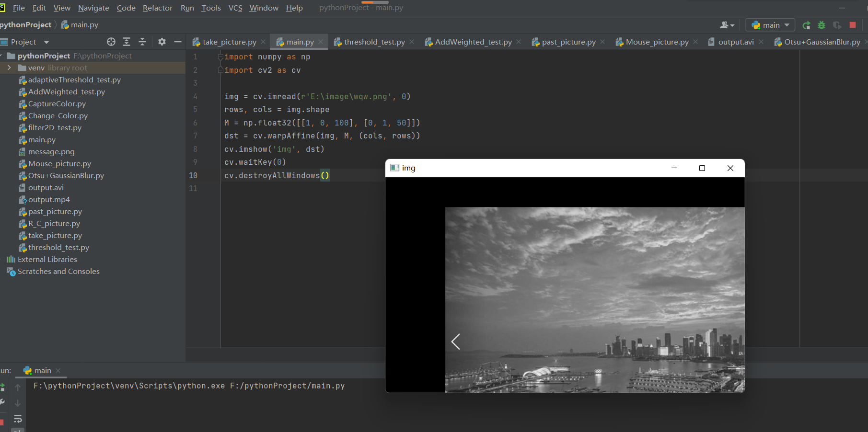This screenshot has height=432, width=868.
Task: Open the Refactor menu
Action: click(x=158, y=8)
